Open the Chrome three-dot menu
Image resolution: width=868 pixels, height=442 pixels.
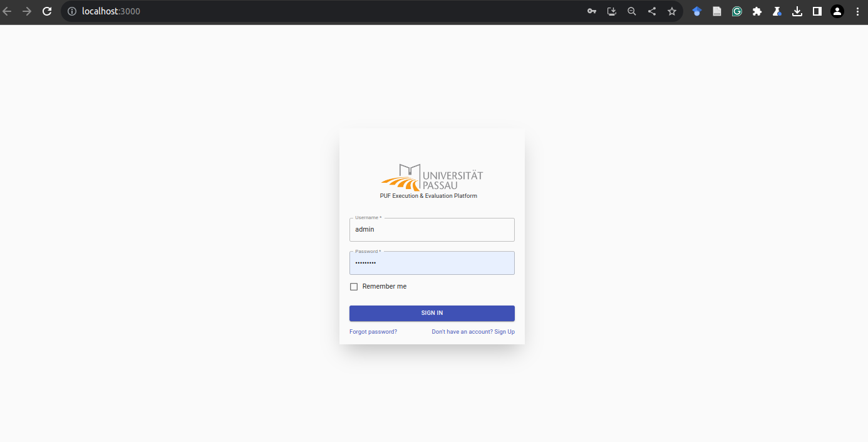857,11
